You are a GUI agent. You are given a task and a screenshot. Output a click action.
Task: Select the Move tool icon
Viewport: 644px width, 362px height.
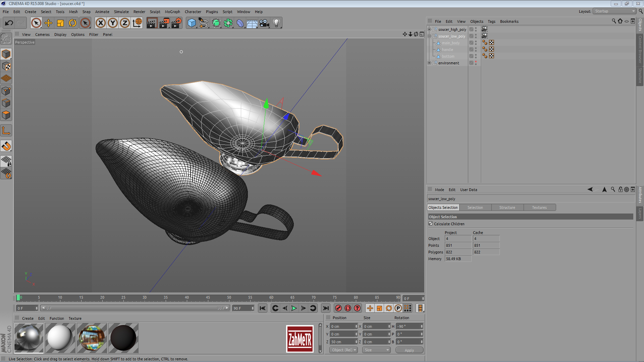click(48, 23)
